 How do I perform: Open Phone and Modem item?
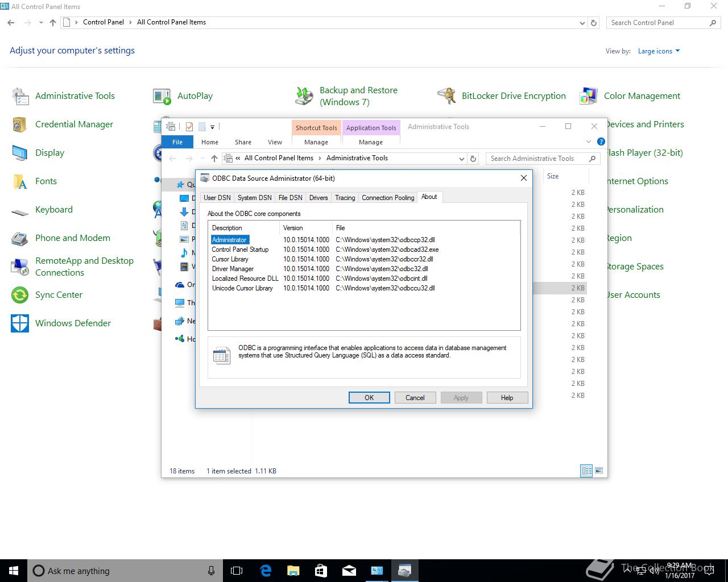tap(72, 238)
